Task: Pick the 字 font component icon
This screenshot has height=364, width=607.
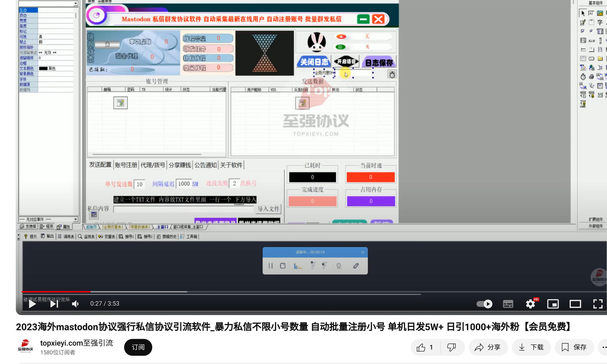Action: [600, 22]
